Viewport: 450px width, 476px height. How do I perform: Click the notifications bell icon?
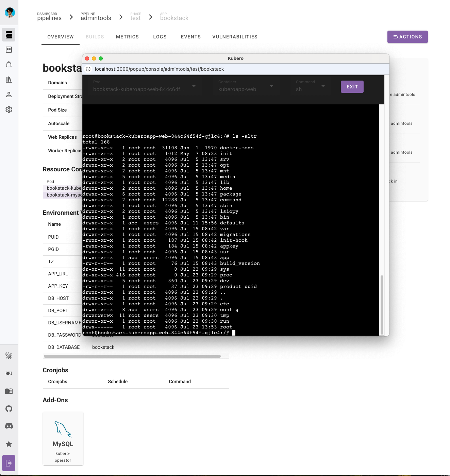9,65
